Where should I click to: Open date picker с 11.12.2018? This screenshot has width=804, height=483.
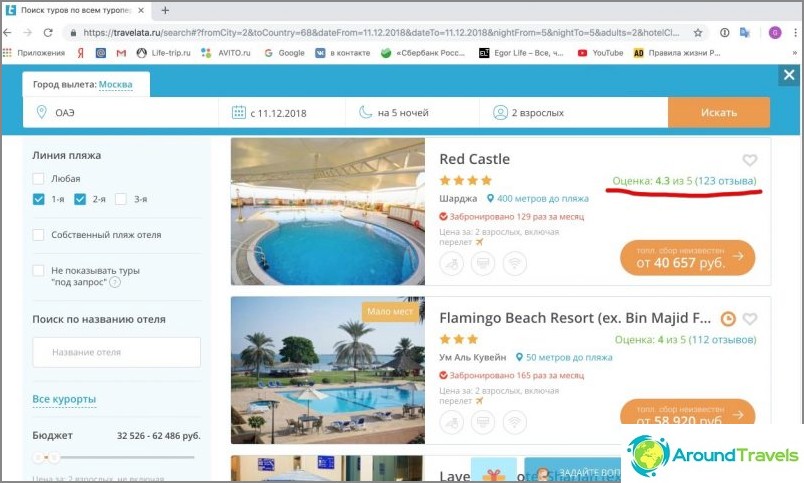(x=282, y=112)
